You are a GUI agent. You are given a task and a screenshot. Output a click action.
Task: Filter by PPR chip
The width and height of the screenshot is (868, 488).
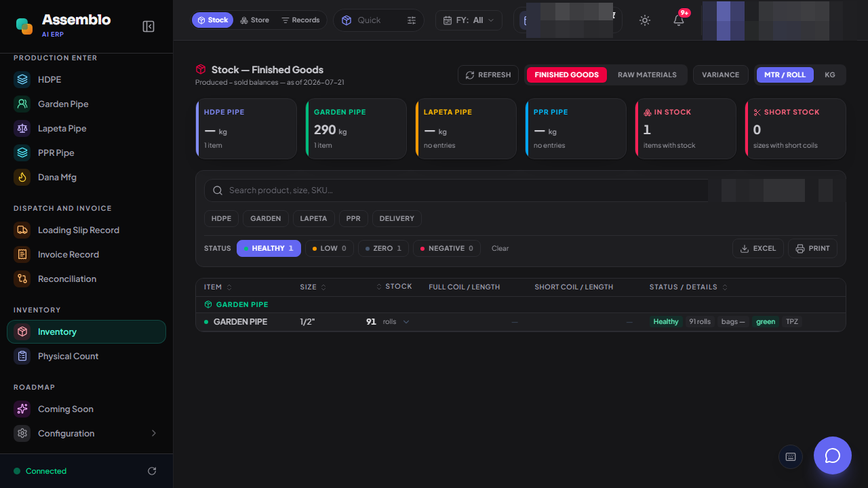353,218
